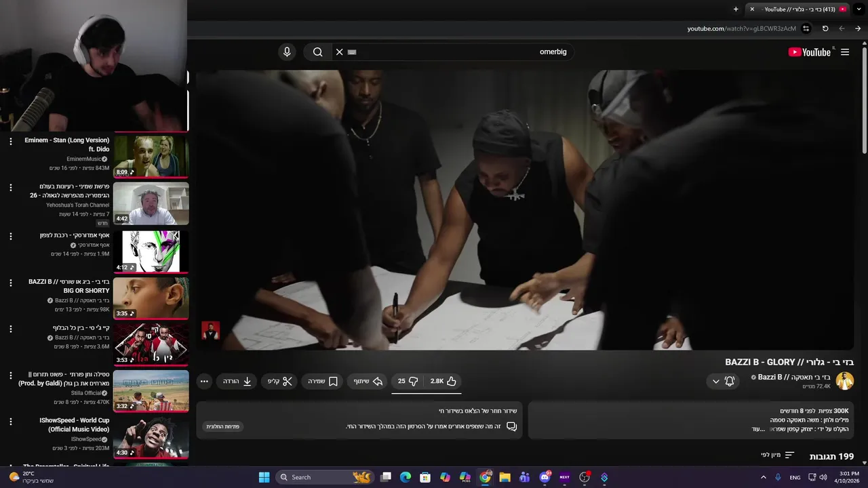This screenshot has width=868, height=488.
Task: Expand description with the more link
Action: click(x=758, y=429)
